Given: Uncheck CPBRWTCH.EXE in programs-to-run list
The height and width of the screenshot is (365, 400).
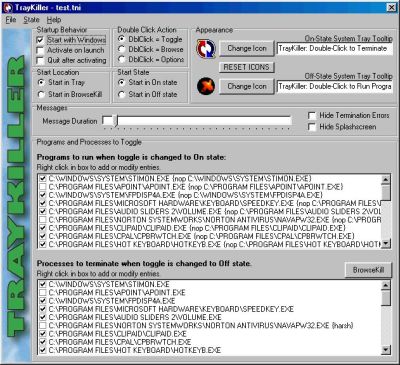Looking at the screenshot, I should [x=43, y=236].
